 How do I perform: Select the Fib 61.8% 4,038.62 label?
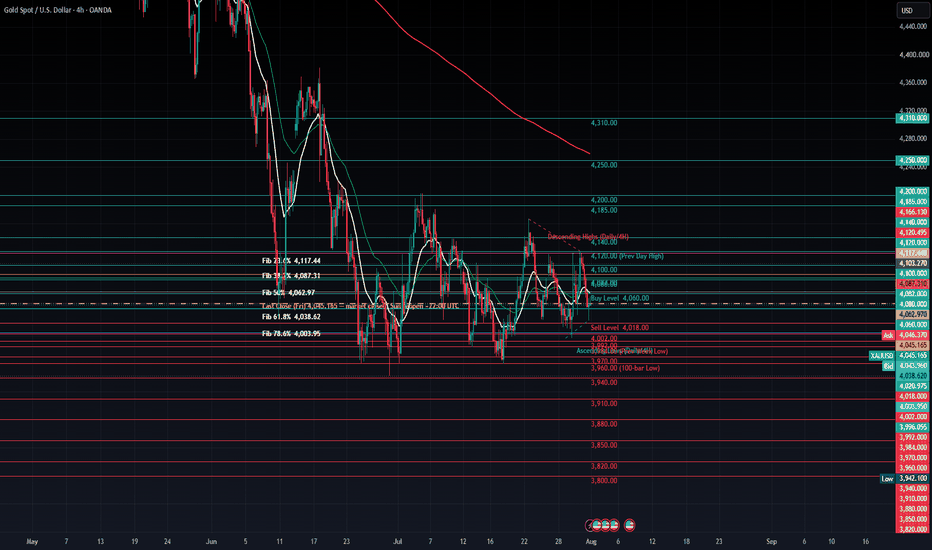pos(291,317)
